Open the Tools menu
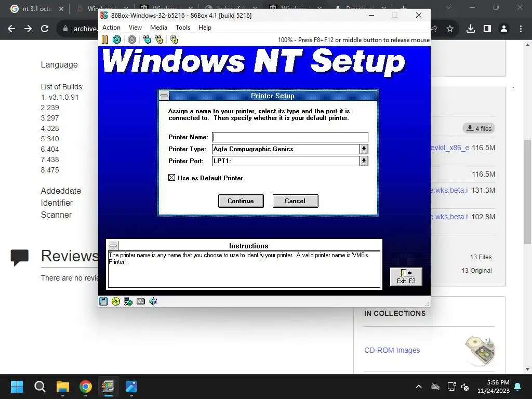This screenshot has width=532, height=399. point(183,28)
